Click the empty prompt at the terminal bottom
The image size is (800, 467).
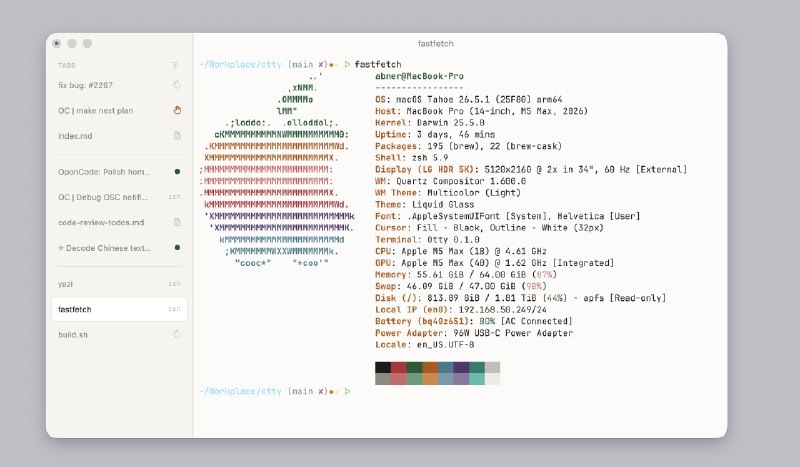(x=274, y=391)
